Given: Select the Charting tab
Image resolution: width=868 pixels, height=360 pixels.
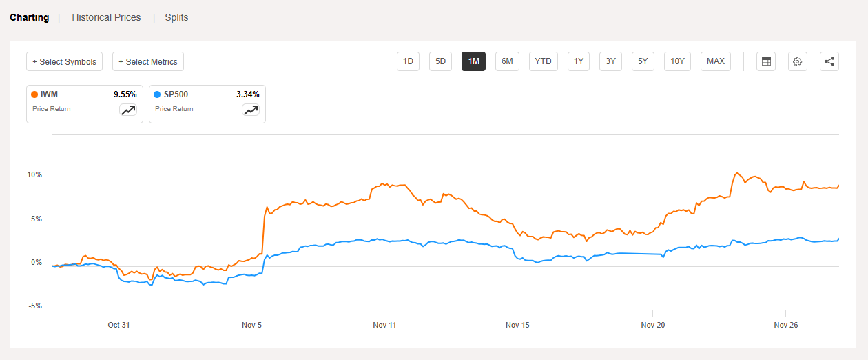Looking at the screenshot, I should pos(29,17).
